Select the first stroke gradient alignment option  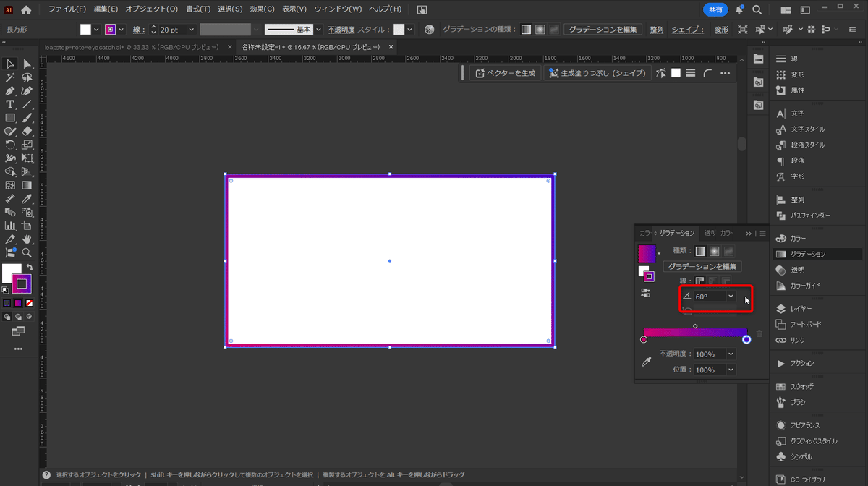tap(700, 281)
